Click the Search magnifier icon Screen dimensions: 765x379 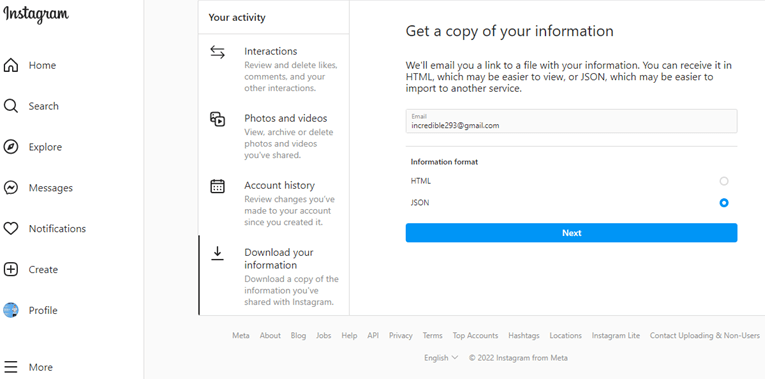pyautogui.click(x=11, y=106)
